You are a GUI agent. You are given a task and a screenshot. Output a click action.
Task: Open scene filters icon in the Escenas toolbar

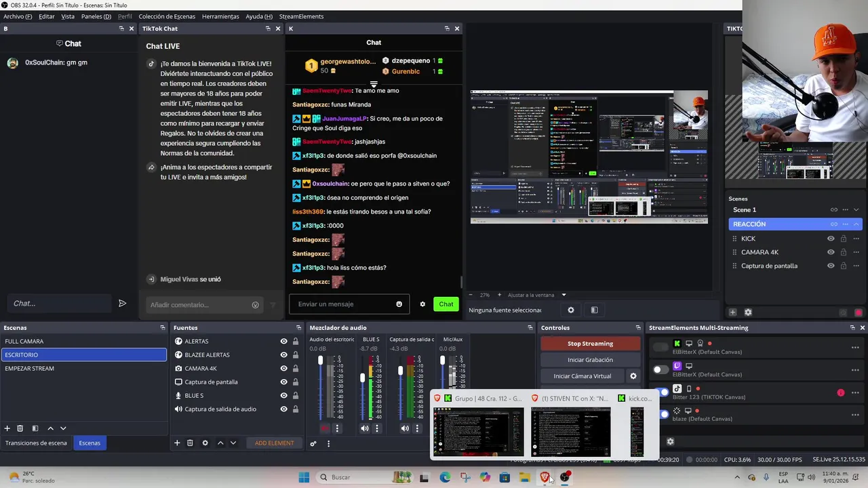pyautogui.click(x=35, y=428)
